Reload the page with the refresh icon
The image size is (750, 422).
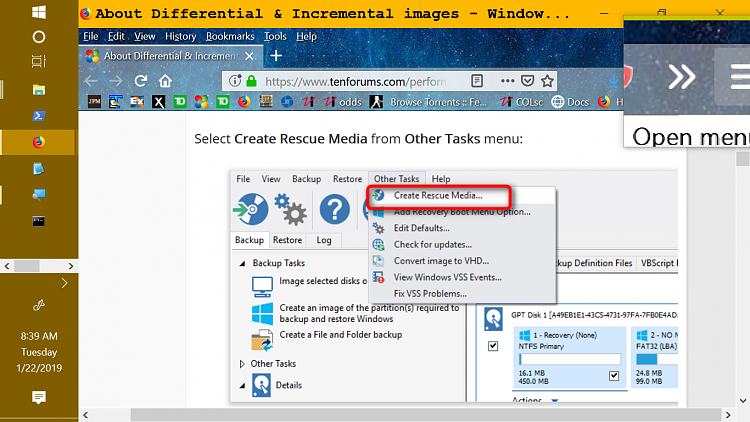[x=140, y=81]
